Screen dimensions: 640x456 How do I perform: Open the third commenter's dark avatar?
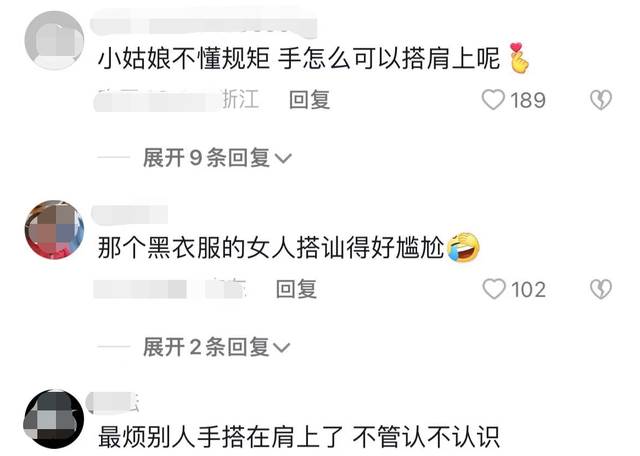point(54,419)
